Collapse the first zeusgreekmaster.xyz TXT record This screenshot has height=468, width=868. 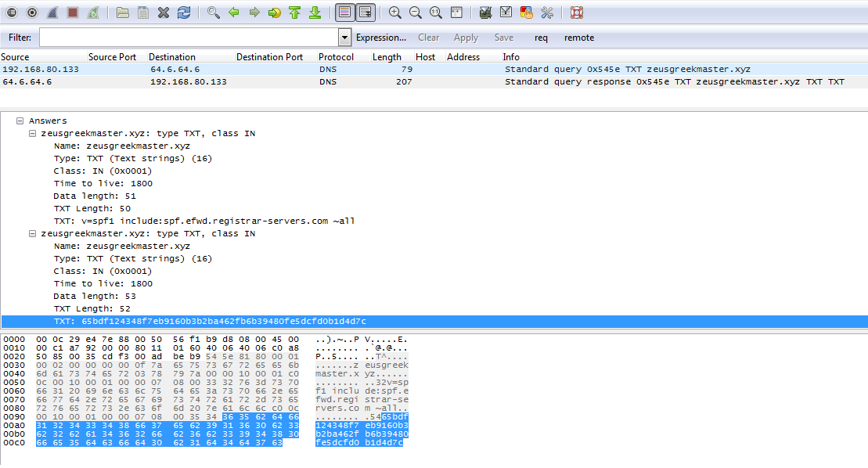pyautogui.click(x=33, y=134)
